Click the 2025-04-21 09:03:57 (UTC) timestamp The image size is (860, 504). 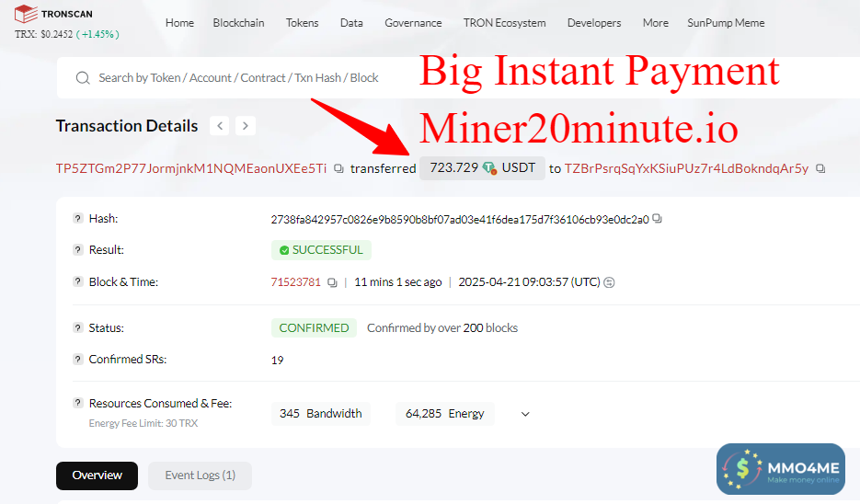[x=529, y=281]
